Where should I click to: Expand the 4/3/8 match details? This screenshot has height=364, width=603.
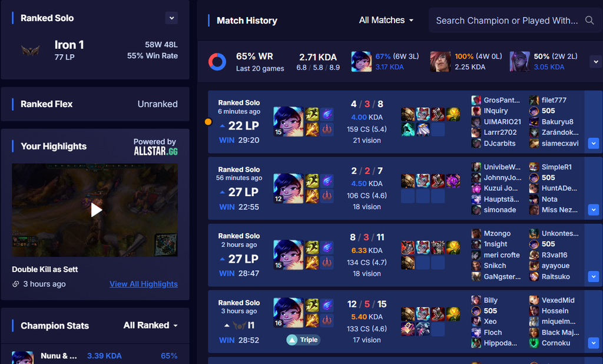pyautogui.click(x=594, y=144)
